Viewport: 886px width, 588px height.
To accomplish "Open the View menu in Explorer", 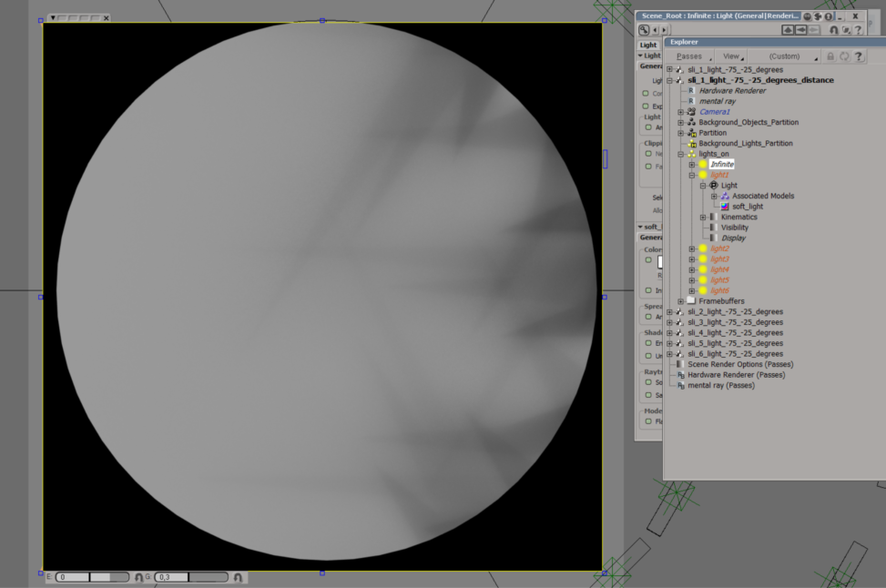I will pos(731,56).
